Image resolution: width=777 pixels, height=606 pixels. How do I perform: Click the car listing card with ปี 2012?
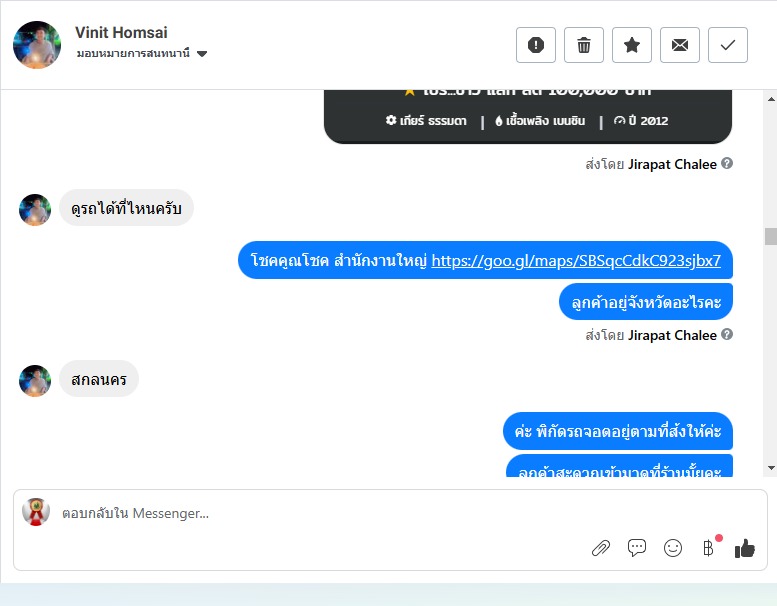click(x=528, y=117)
